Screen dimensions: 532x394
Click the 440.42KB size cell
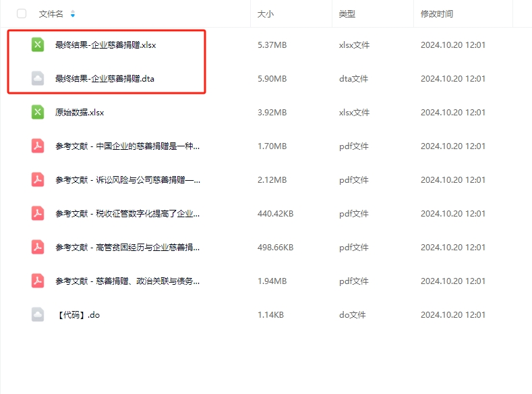pos(276,214)
